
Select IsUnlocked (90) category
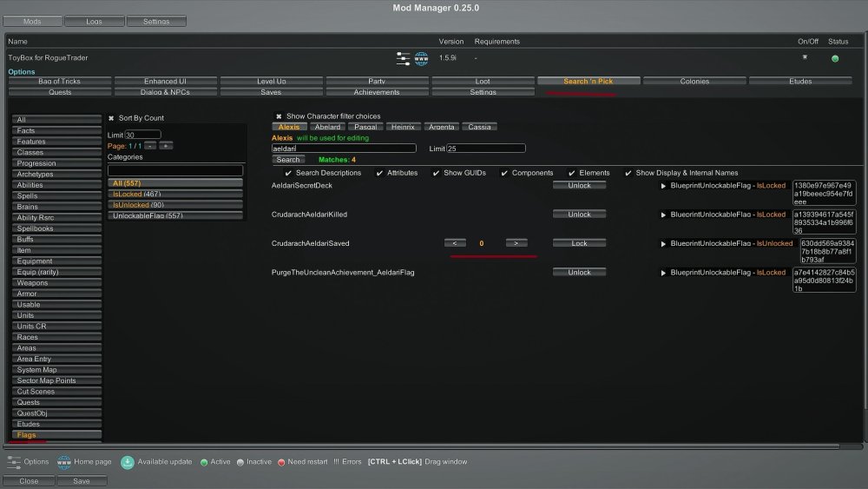pyautogui.click(x=176, y=204)
